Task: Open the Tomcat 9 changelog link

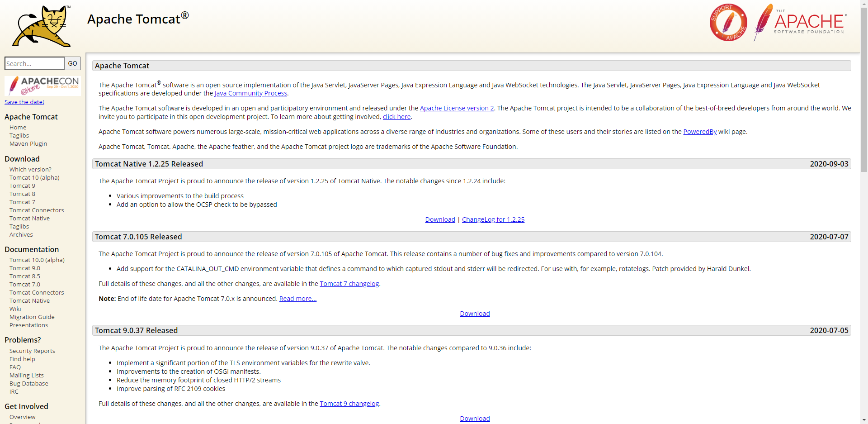Action: pyautogui.click(x=349, y=404)
